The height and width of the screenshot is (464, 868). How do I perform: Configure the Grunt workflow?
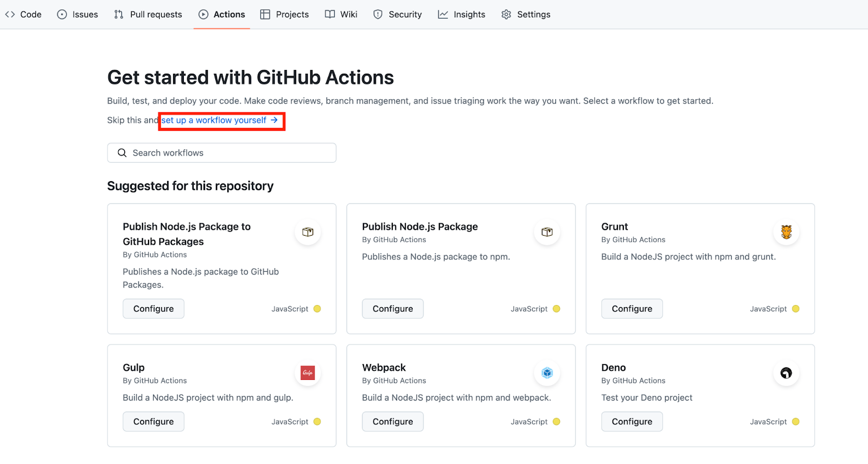click(632, 309)
